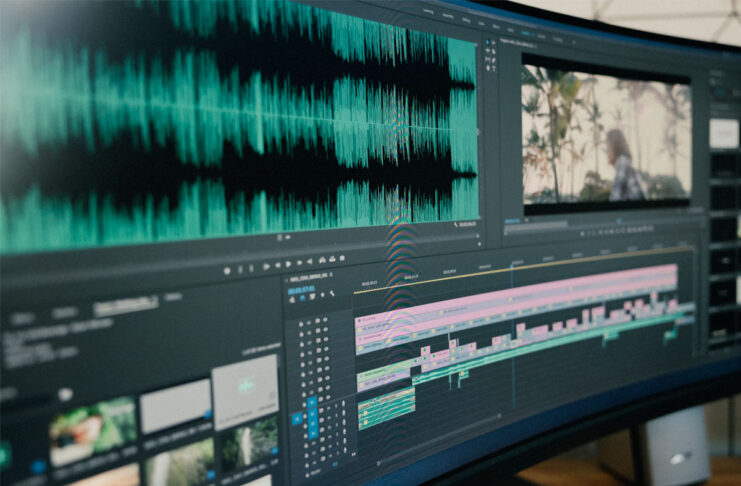Toggle nest-or-individual-clips insert mode in timeline
This screenshot has width=741, height=486.
(292, 299)
